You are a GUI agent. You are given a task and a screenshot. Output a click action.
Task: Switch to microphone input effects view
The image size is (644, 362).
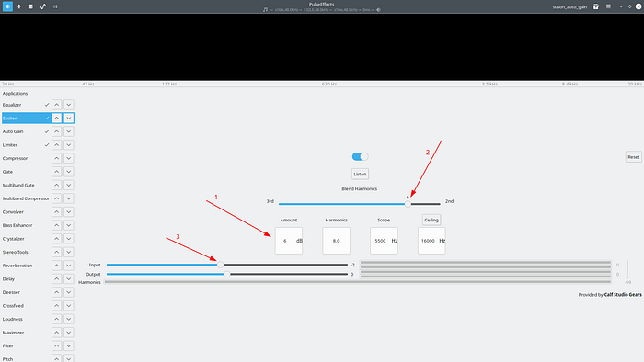(x=19, y=6)
